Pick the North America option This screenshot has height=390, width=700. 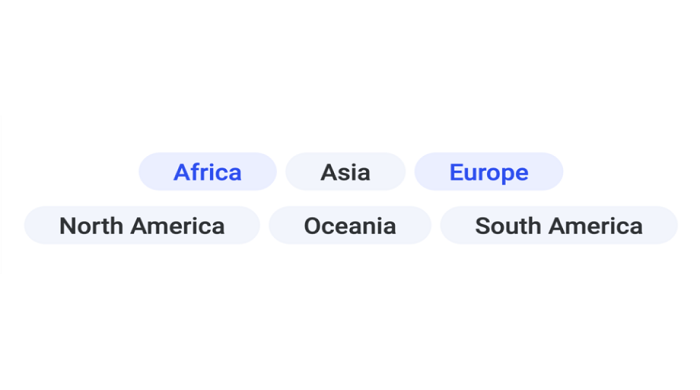click(142, 225)
